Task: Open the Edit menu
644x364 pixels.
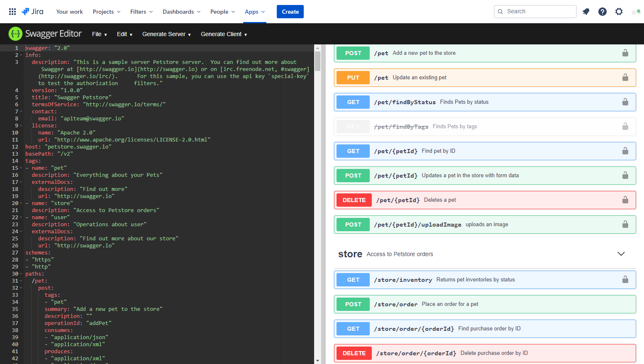Action: click(124, 34)
